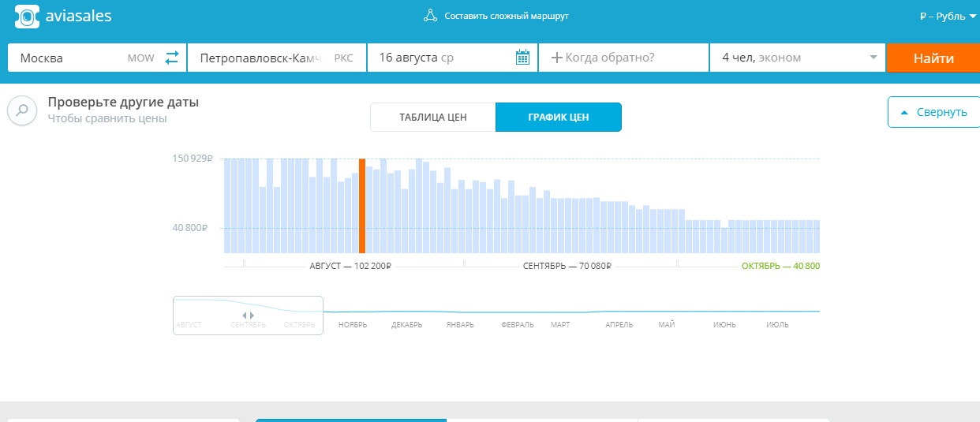Jump to 'ИЮНЬ' on the timeline
This screenshot has width=980, height=422.
click(725, 325)
